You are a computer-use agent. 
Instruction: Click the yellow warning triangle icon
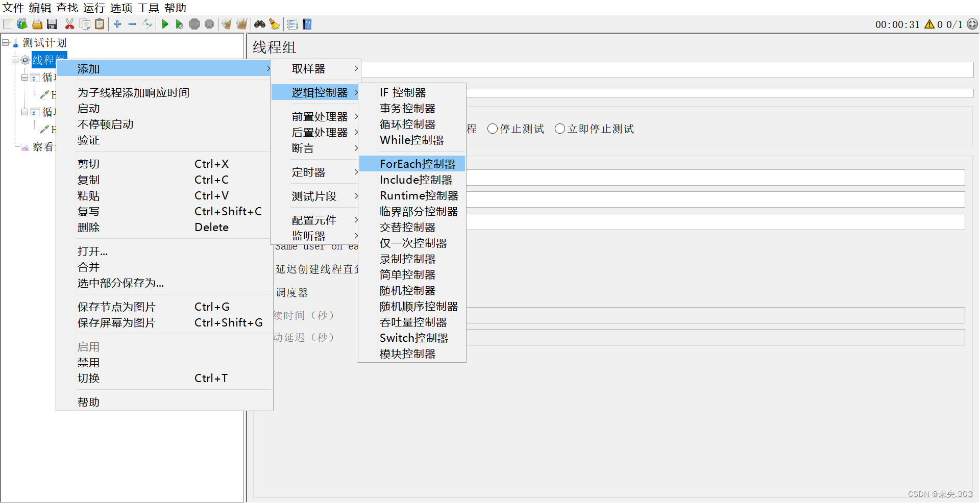click(x=929, y=24)
